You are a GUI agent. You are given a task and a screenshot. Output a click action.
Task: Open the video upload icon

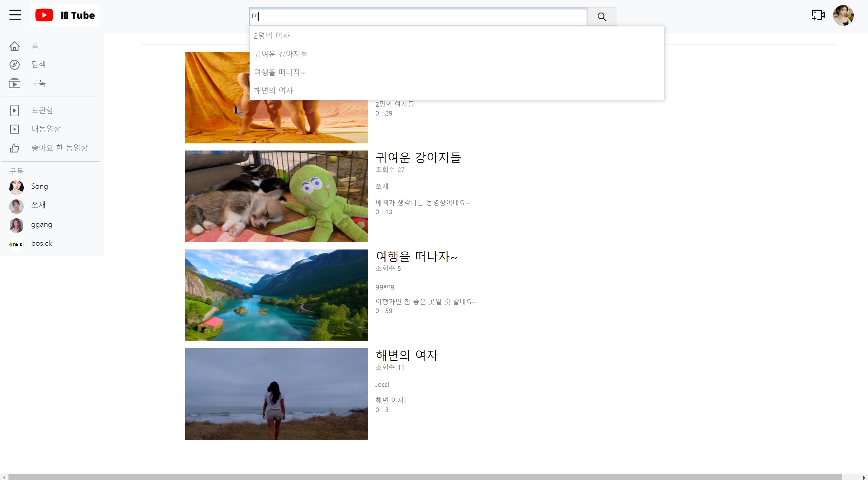(817, 15)
